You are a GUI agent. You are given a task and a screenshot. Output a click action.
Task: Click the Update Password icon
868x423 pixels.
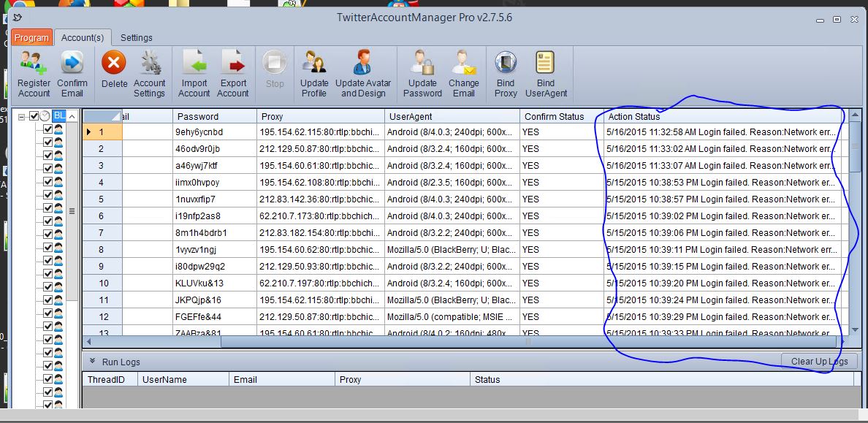click(423, 63)
